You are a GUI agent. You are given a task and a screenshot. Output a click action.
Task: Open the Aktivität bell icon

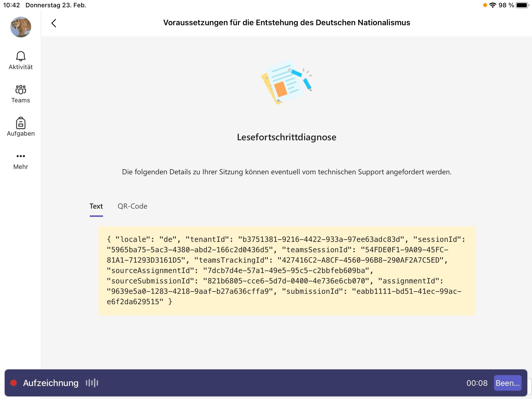click(x=21, y=56)
